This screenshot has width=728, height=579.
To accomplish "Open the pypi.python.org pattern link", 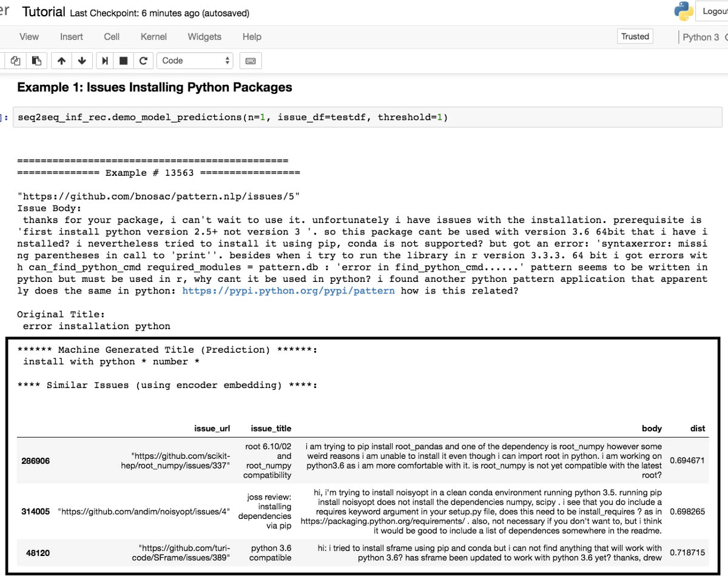I will [x=288, y=290].
